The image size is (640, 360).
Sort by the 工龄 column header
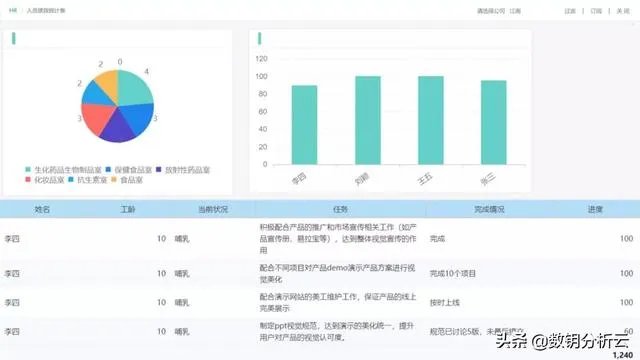(x=127, y=209)
